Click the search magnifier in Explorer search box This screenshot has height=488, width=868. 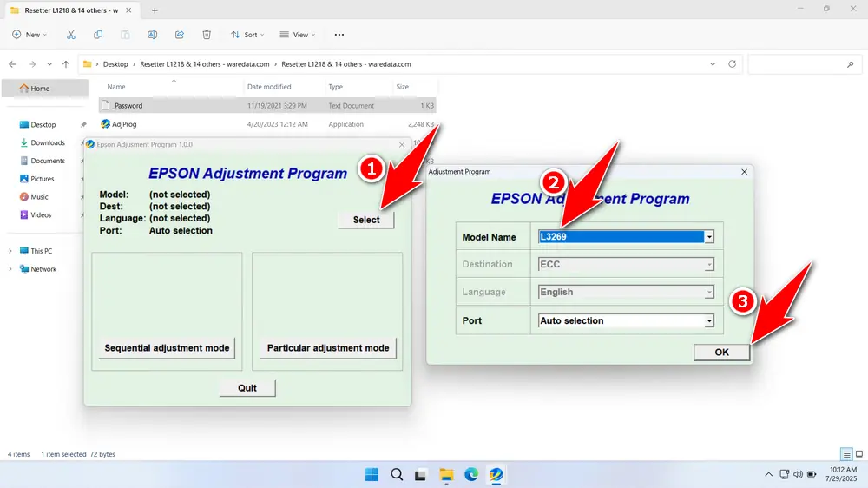point(851,65)
